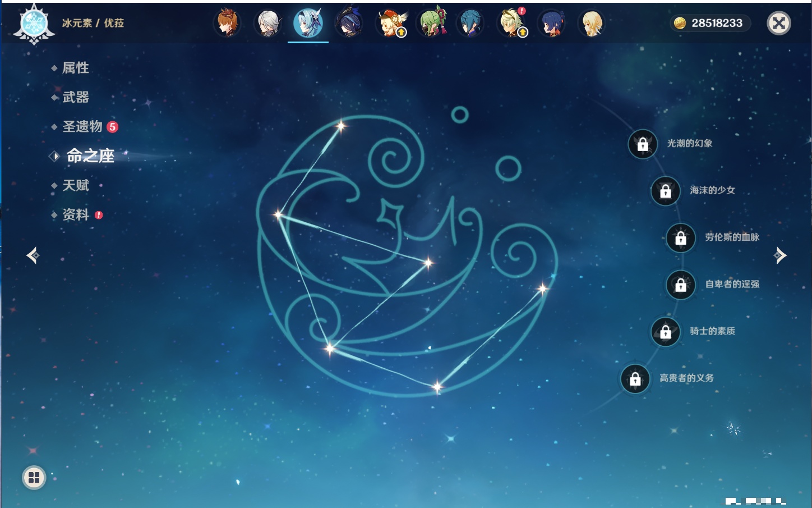Expand the 劳伦斯的血脉 constellation details
The height and width of the screenshot is (508, 812).
pos(732,237)
